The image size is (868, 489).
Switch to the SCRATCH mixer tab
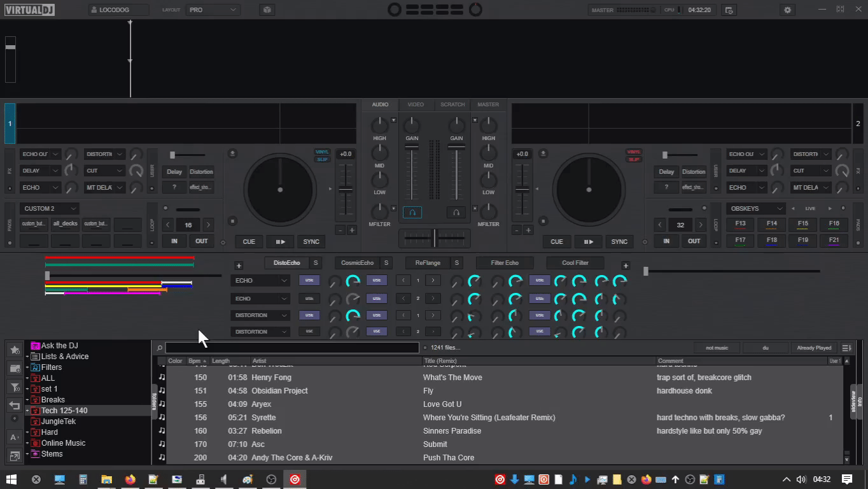[x=452, y=104]
